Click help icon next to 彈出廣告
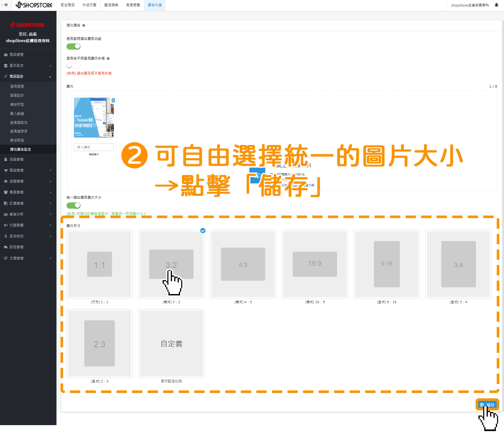Viewport: 504px width, 432px height. [x=84, y=26]
